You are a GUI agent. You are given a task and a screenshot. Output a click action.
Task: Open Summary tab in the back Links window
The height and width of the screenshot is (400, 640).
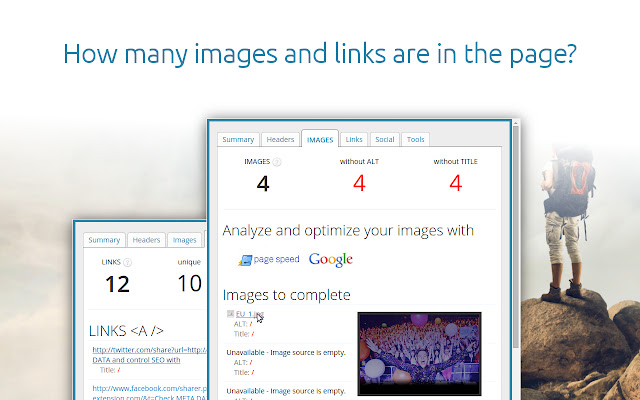coord(104,240)
